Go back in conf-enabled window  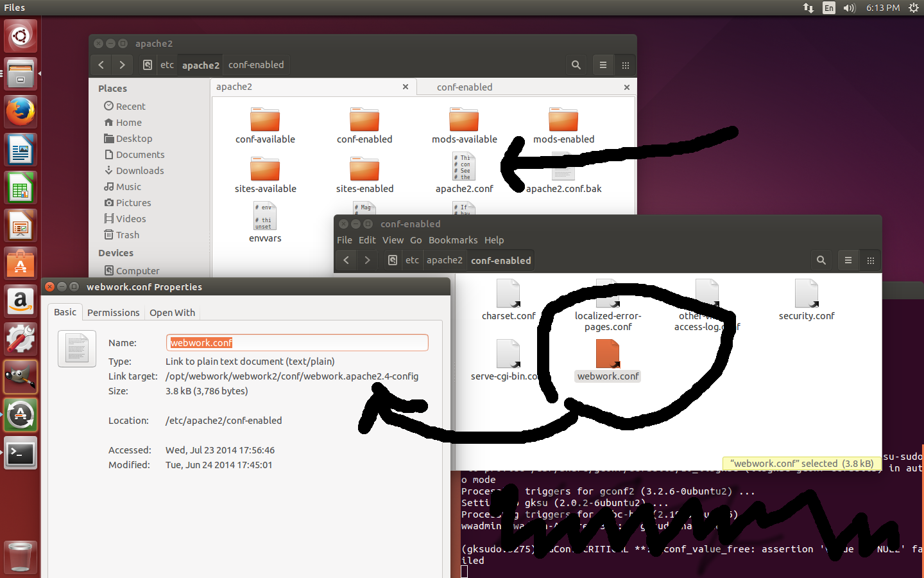346,260
